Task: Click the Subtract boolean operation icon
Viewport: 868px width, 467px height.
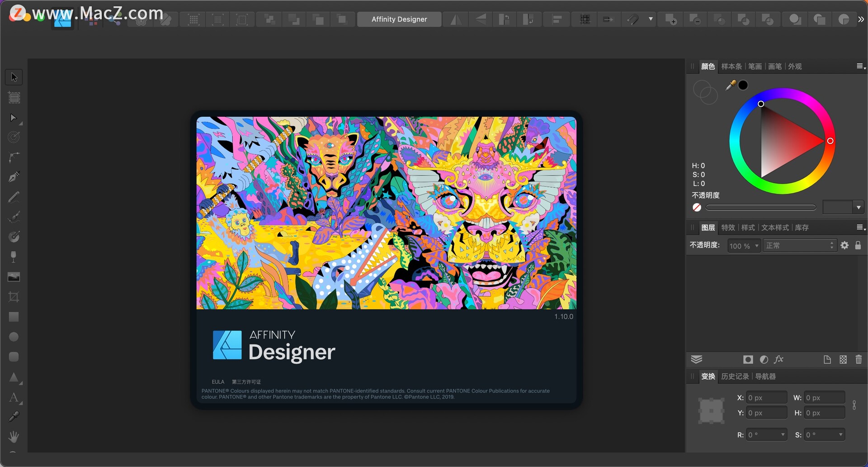Action: tap(695, 19)
